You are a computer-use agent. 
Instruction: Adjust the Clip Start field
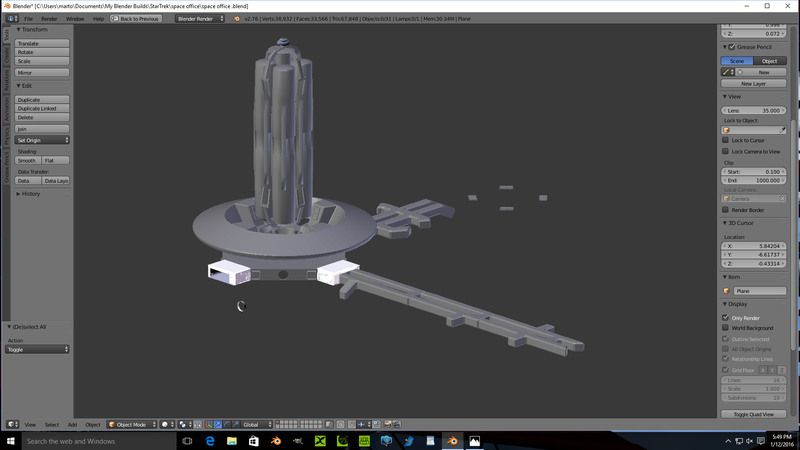tap(754, 171)
